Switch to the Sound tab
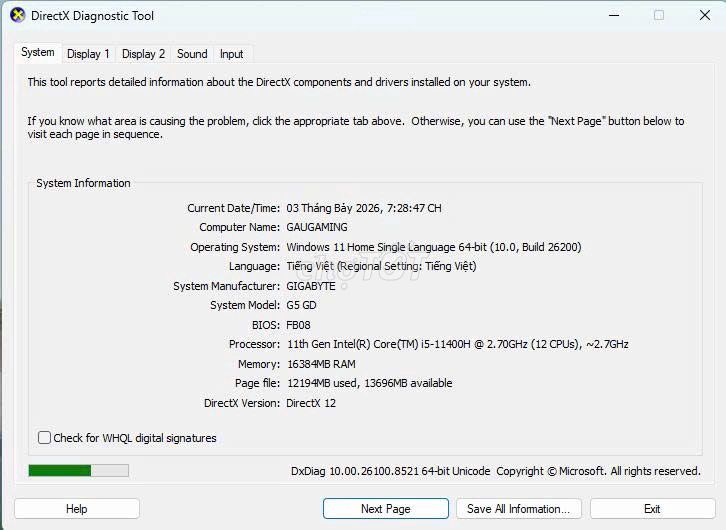Screen dimensions: 726x530 [x=192, y=54]
